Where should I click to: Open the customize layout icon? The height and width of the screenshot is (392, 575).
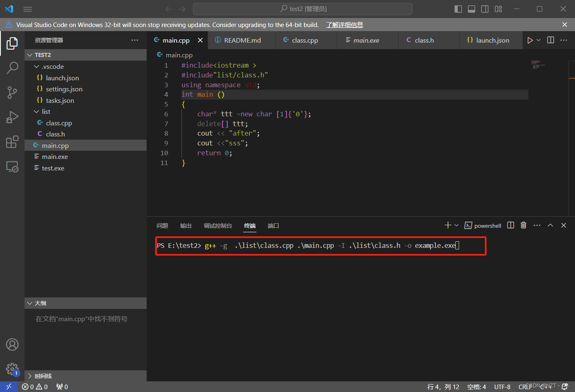pos(498,9)
